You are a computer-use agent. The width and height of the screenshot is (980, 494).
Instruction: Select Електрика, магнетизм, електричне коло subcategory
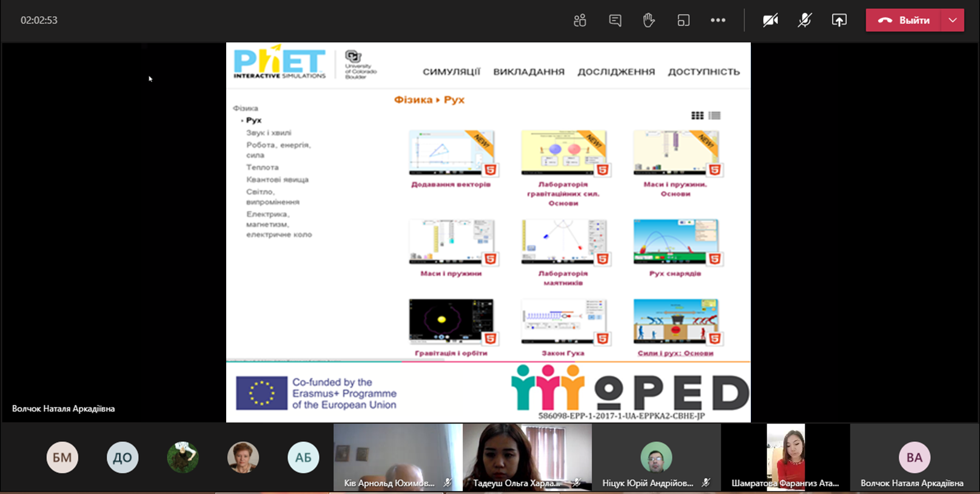click(279, 224)
